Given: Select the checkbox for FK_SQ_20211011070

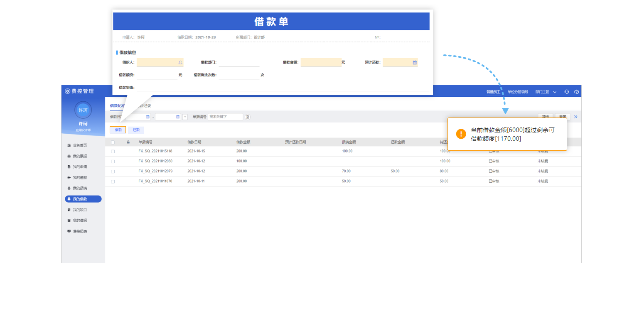Looking at the screenshot, I should [x=113, y=181].
